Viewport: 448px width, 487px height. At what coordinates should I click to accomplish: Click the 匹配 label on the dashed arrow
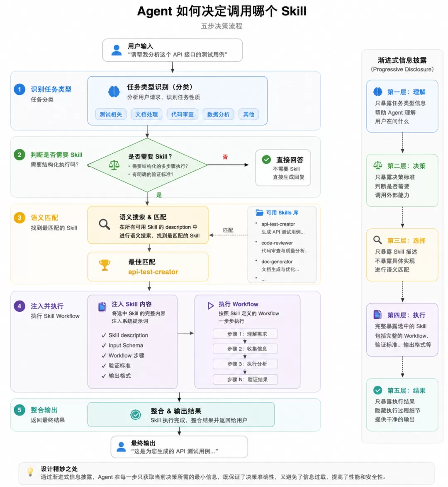point(228,230)
